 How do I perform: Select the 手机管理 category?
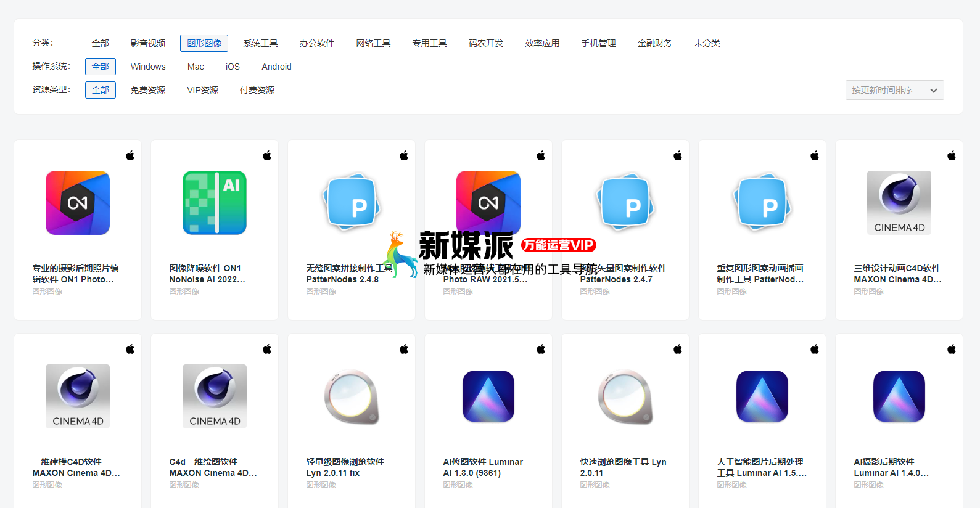point(598,43)
